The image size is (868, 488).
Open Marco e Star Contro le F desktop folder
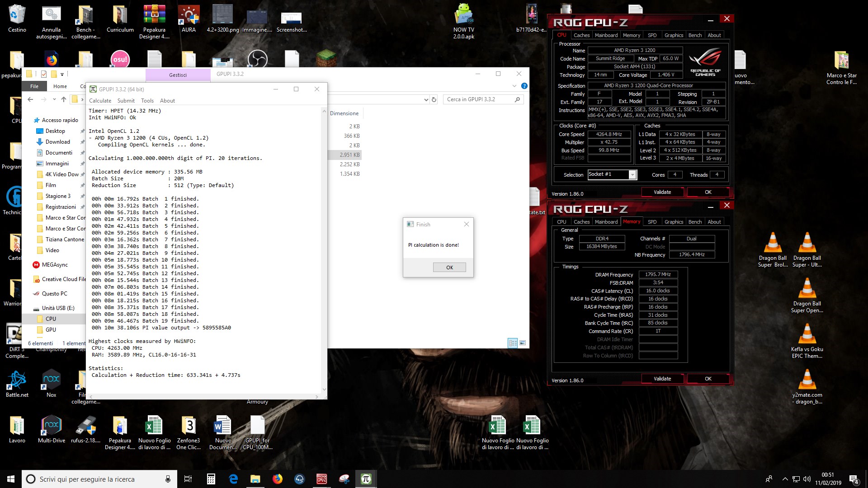coord(841,68)
